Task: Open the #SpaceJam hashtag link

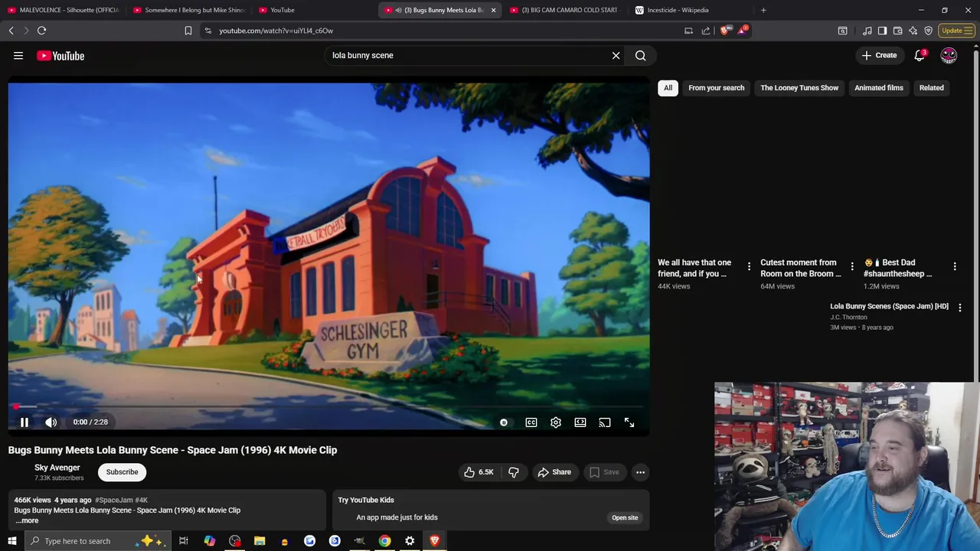Action: click(x=113, y=500)
